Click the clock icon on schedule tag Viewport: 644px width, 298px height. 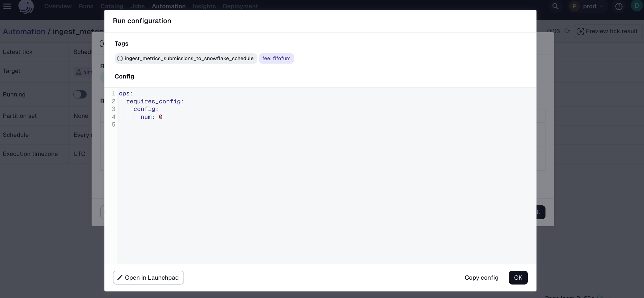[120, 58]
